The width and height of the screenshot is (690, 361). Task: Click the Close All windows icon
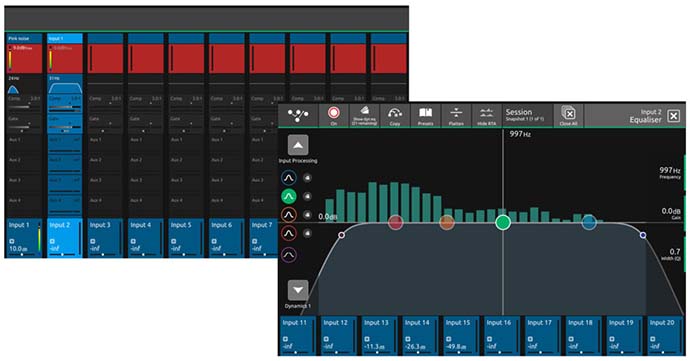[569, 115]
